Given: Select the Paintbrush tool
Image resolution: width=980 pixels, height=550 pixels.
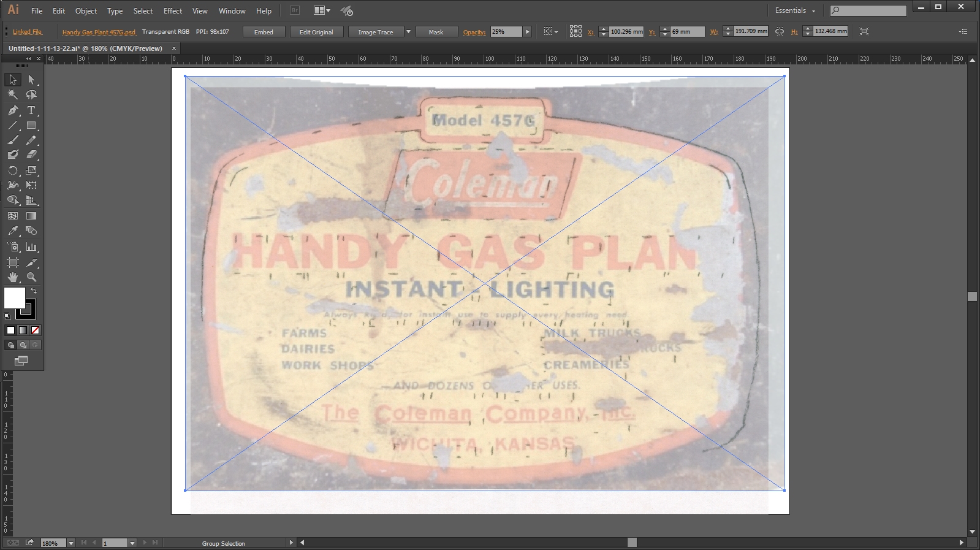Looking at the screenshot, I should tap(13, 140).
